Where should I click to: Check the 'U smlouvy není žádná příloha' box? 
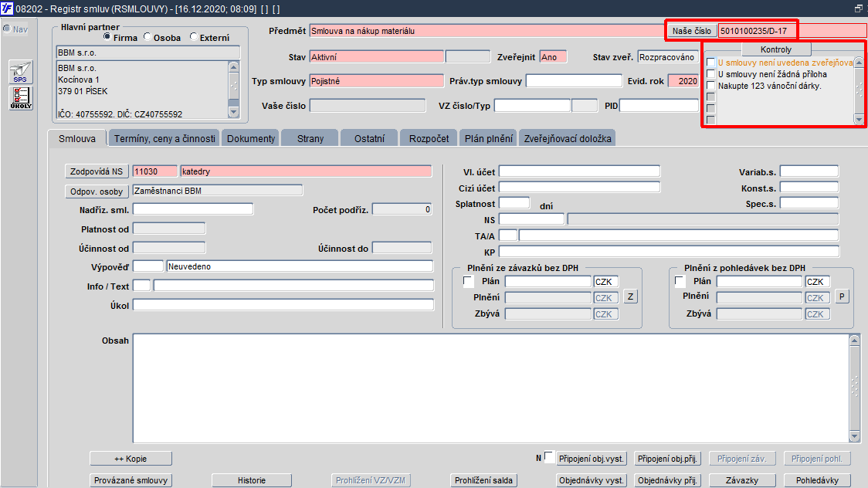tap(710, 73)
